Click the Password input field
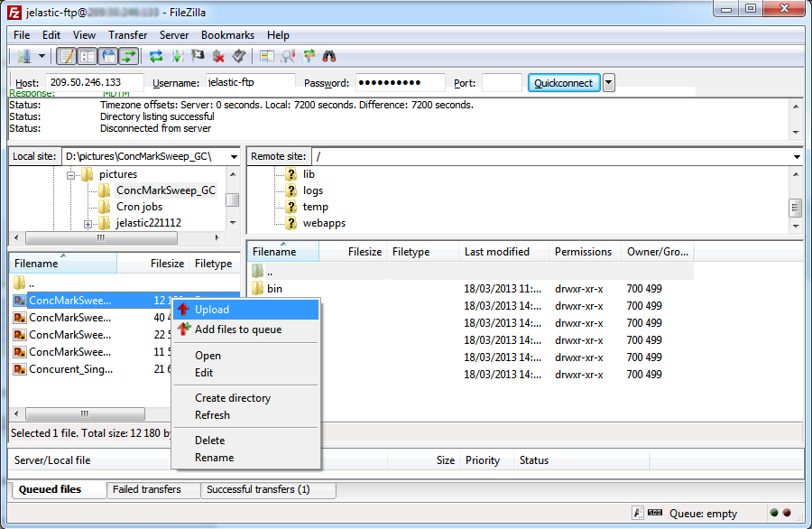The image size is (812, 529). click(401, 82)
